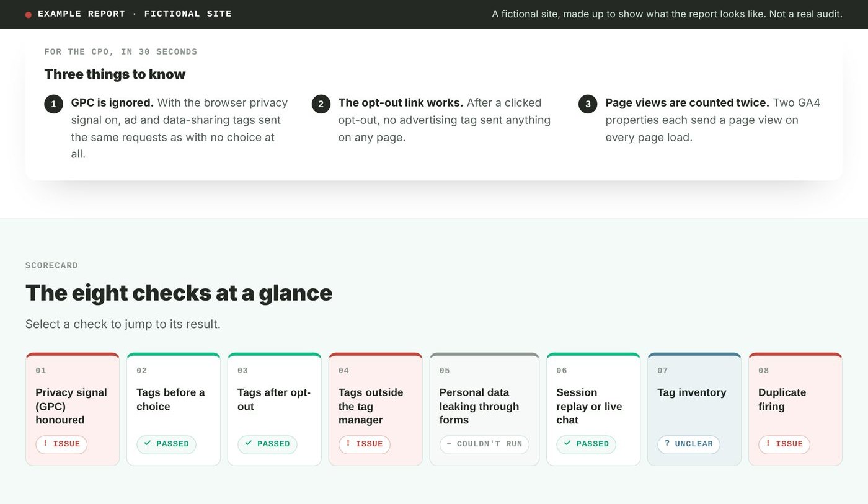Viewport: 868px width, 504px height.
Task: Jump to the Duplicate firing result
Action: tap(795, 409)
